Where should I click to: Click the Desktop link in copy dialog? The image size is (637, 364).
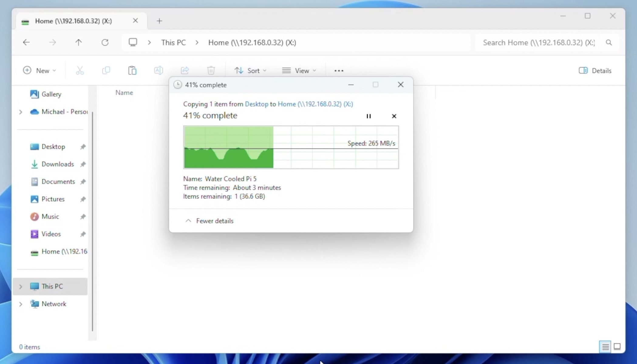tap(256, 104)
